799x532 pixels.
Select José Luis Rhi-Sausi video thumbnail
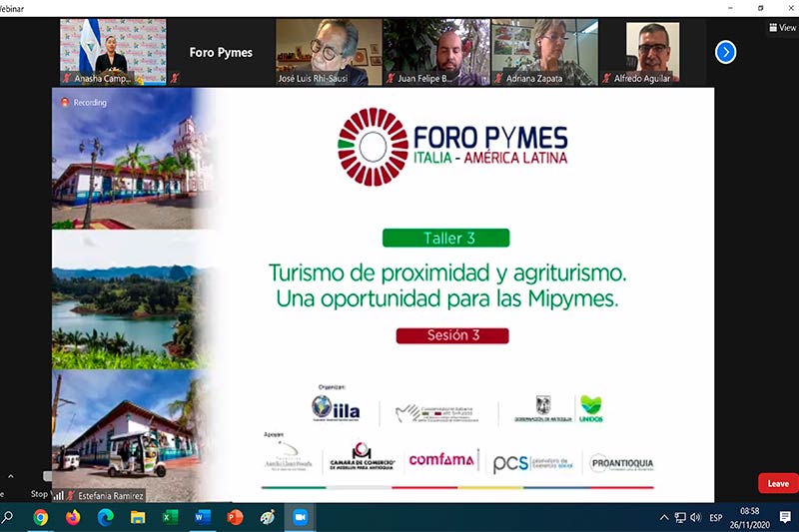pyautogui.click(x=329, y=52)
